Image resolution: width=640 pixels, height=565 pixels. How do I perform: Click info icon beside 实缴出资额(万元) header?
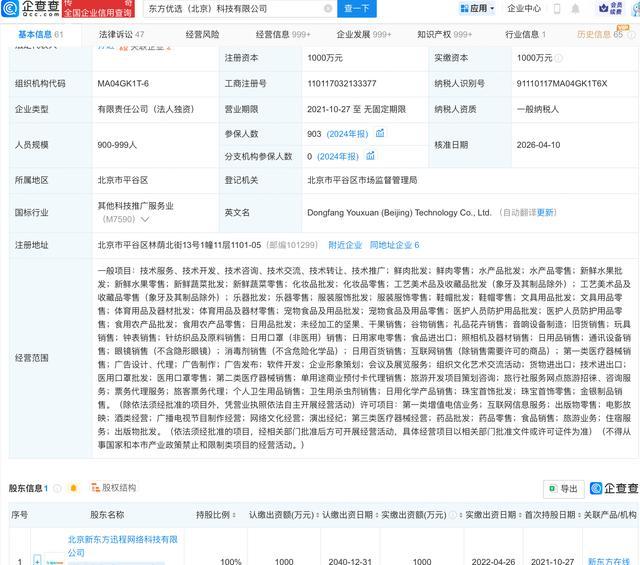tap(453, 516)
